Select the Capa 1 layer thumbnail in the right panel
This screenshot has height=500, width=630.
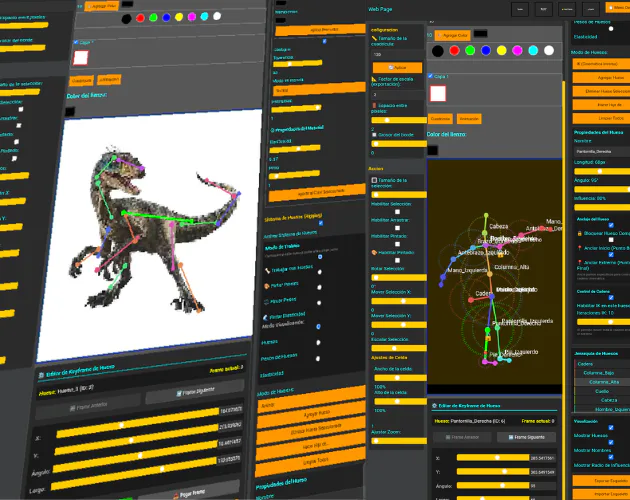click(438, 94)
